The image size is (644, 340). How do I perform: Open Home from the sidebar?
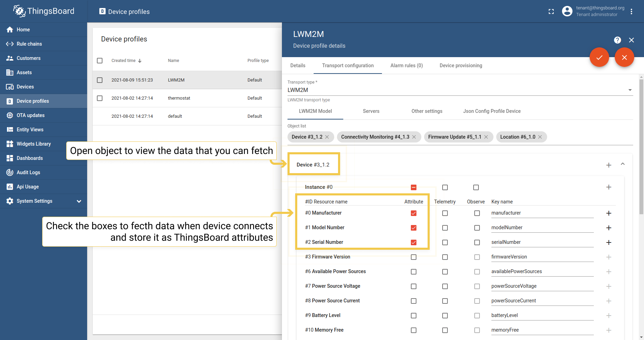click(43, 30)
